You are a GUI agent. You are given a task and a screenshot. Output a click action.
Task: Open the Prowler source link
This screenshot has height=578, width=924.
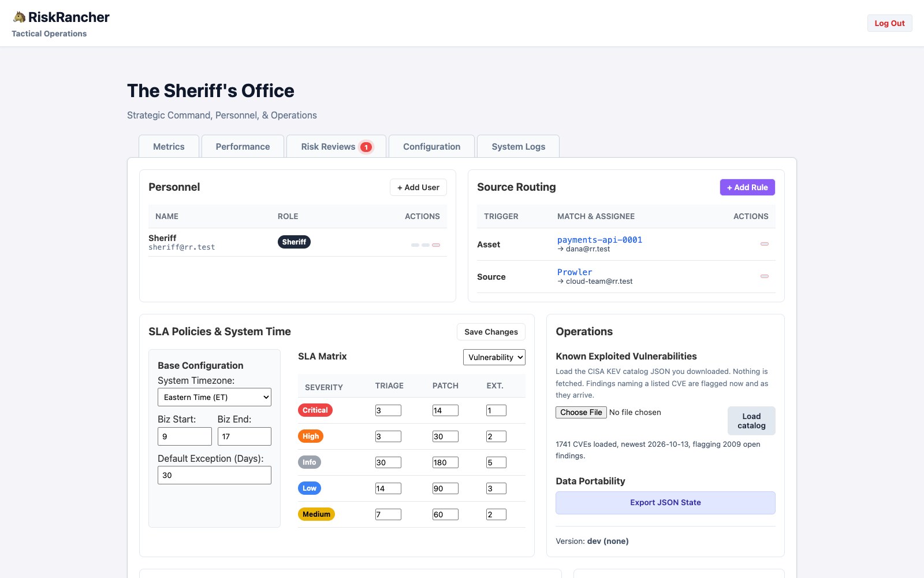[x=575, y=272]
